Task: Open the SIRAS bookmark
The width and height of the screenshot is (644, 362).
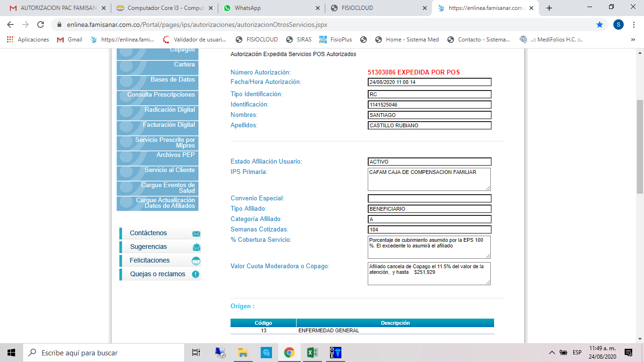Action: tap(299, 40)
